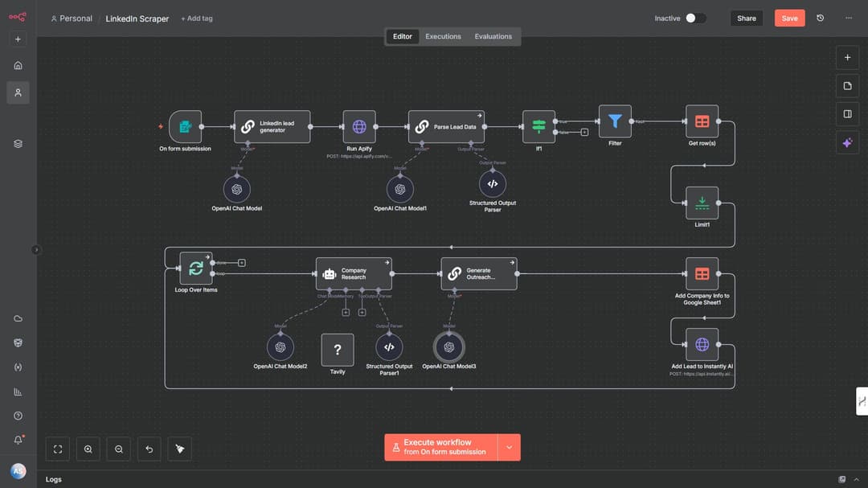Image resolution: width=868 pixels, height=488 pixels.
Task: Open the three-dot workflow options menu
Action: [849, 18]
